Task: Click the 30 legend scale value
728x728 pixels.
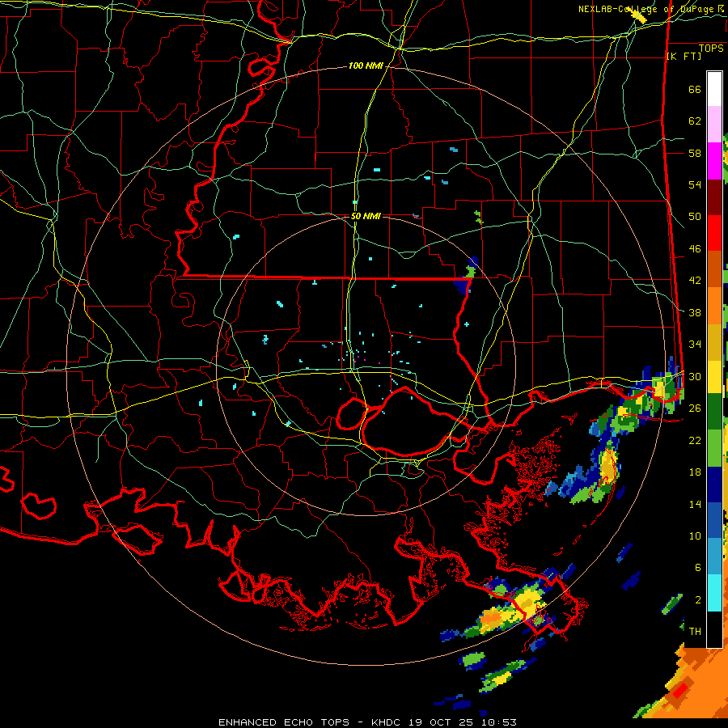Action: coord(695,376)
